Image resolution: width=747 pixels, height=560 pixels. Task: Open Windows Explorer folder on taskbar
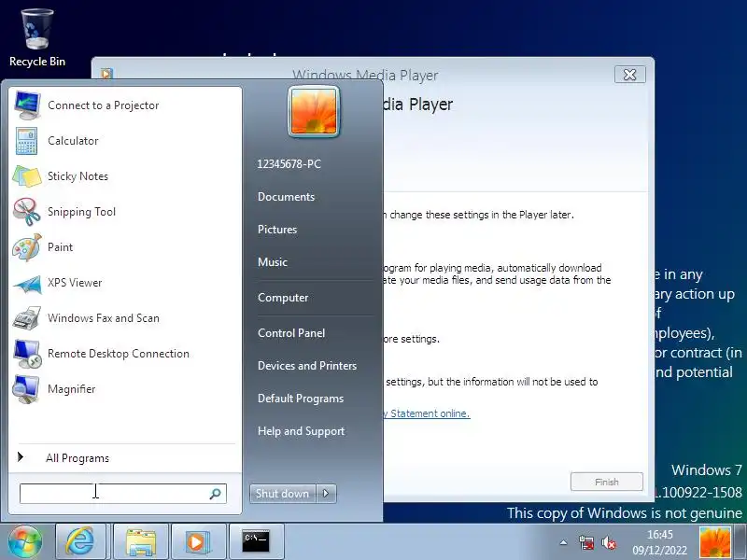141,541
